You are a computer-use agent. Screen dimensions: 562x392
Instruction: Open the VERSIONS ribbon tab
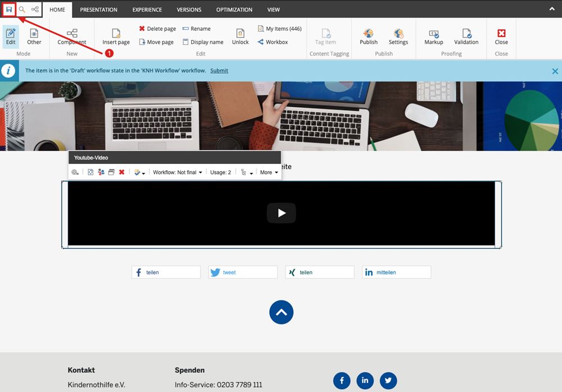pos(189,10)
